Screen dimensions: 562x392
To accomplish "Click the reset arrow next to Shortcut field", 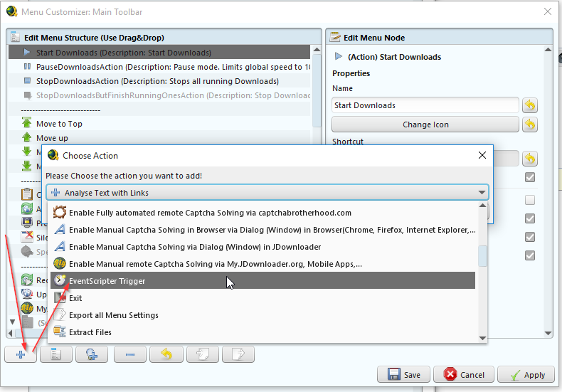I will (530, 159).
